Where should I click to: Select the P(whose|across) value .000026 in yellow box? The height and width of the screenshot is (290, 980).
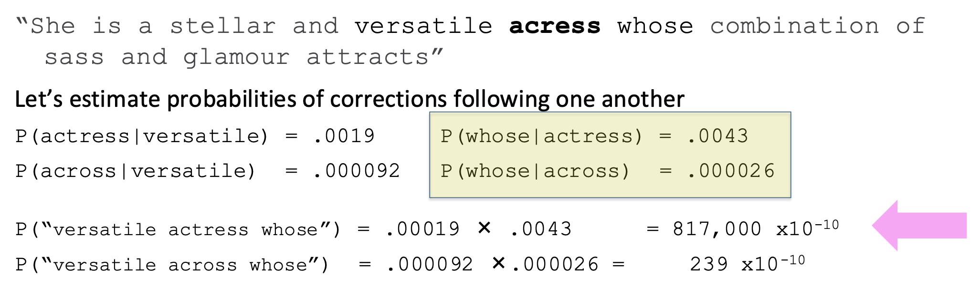click(731, 171)
